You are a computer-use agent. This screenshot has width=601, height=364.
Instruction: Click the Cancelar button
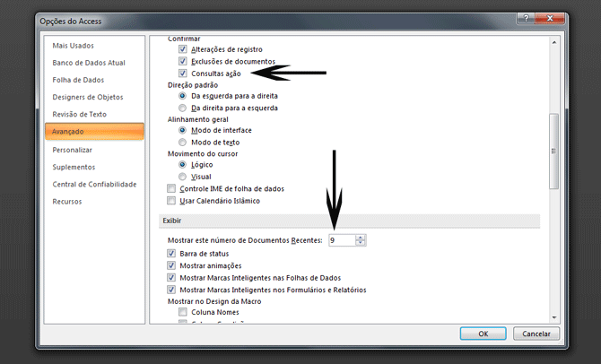pos(536,334)
